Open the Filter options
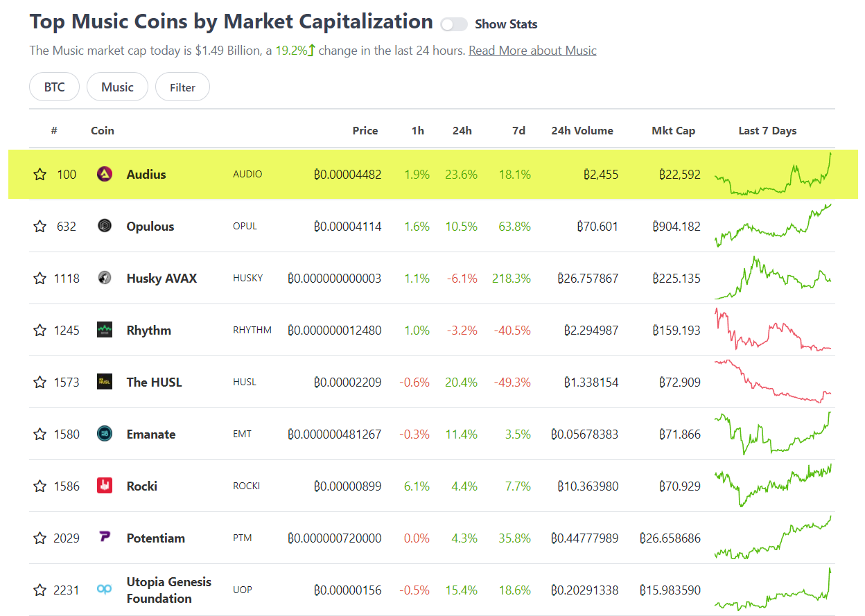This screenshot has height=616, width=865. tap(182, 87)
